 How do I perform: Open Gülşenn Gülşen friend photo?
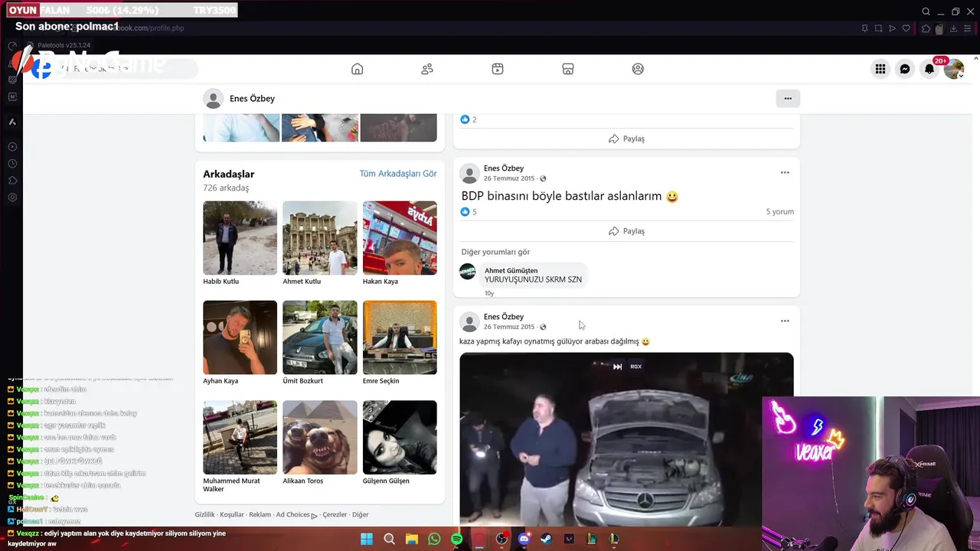click(x=400, y=437)
